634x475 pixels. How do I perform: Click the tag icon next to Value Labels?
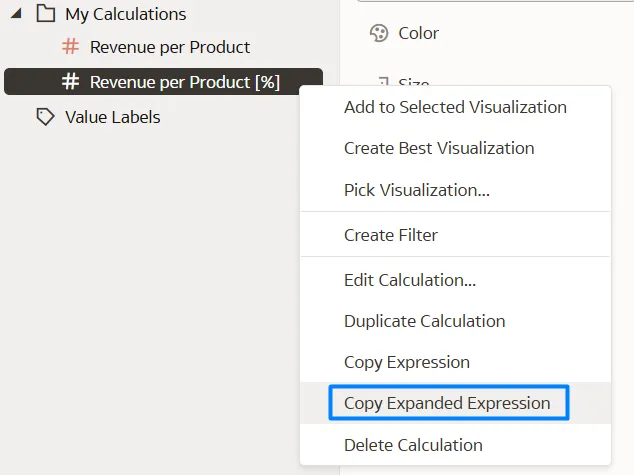pos(45,117)
